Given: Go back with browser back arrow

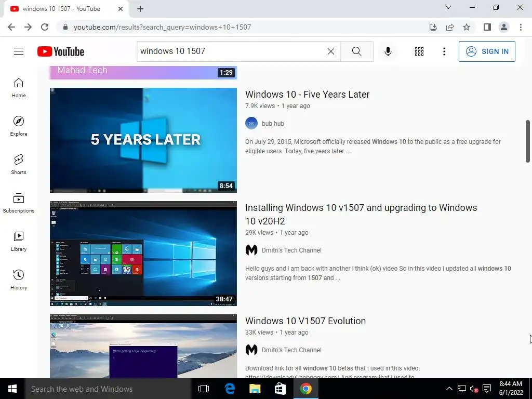Looking at the screenshot, I should pyautogui.click(x=11, y=27).
